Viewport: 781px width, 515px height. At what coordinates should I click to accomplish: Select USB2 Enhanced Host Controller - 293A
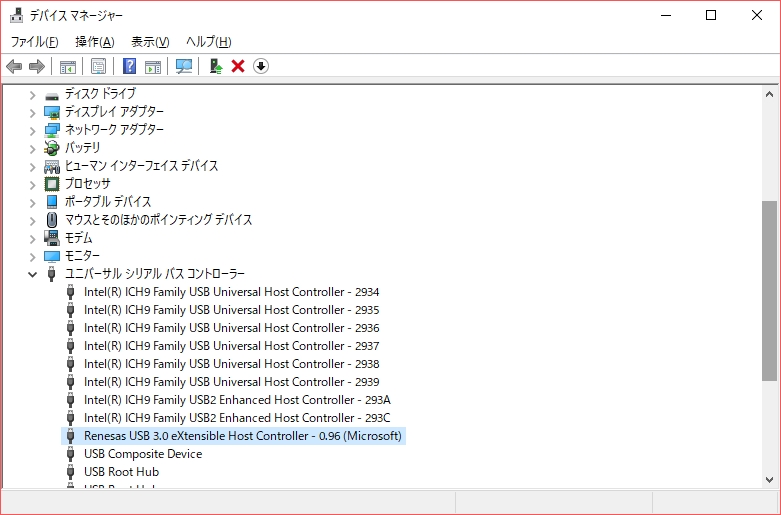pos(237,399)
